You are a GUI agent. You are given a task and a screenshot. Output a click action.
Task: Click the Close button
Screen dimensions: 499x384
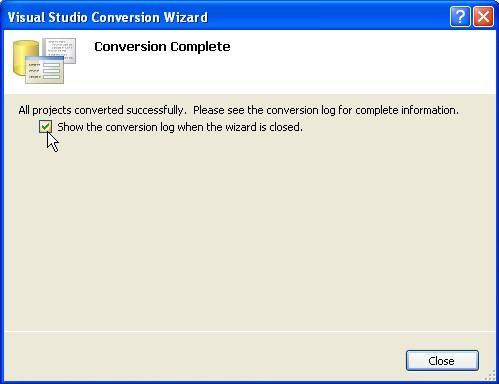coord(442,360)
